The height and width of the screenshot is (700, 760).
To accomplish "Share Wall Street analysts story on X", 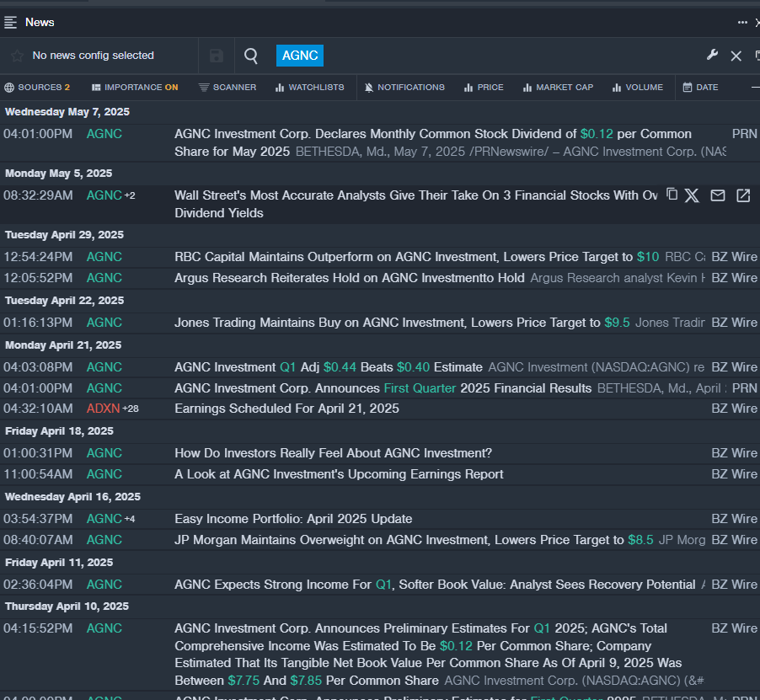I will coord(692,195).
